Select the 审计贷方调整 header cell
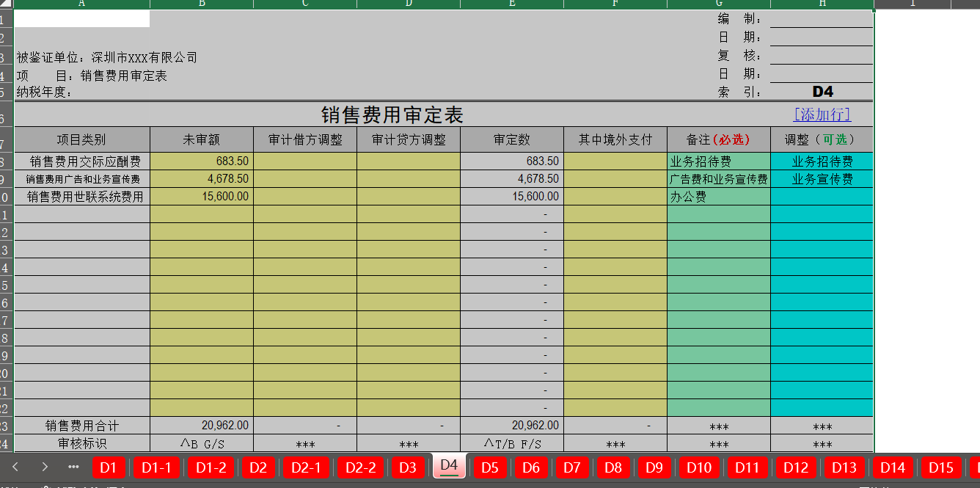The height and width of the screenshot is (488, 980). (x=409, y=139)
